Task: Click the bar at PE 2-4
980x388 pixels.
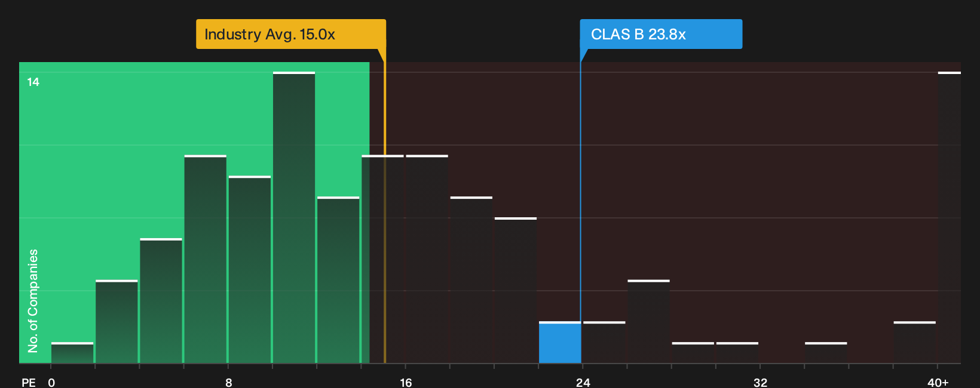Action: (117, 321)
